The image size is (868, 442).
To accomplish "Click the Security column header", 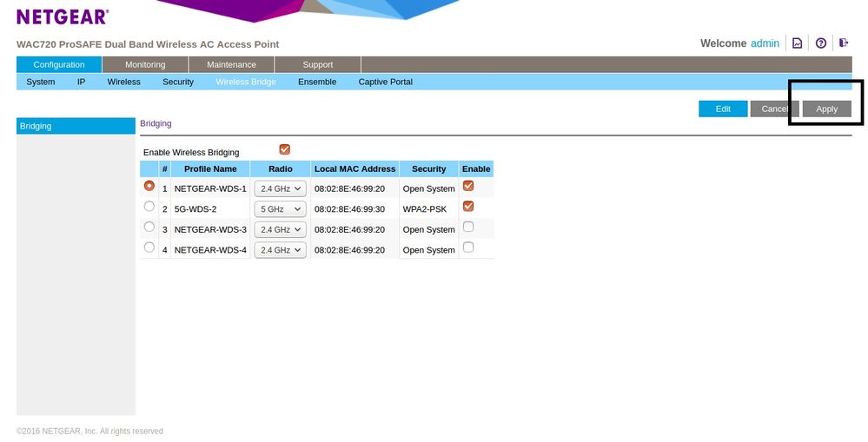I will [429, 168].
